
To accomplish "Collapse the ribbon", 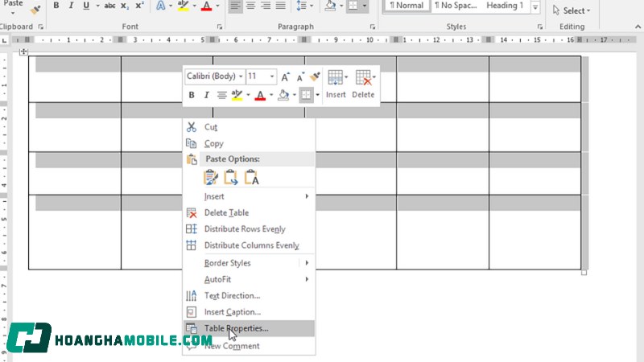I will tap(638, 27).
